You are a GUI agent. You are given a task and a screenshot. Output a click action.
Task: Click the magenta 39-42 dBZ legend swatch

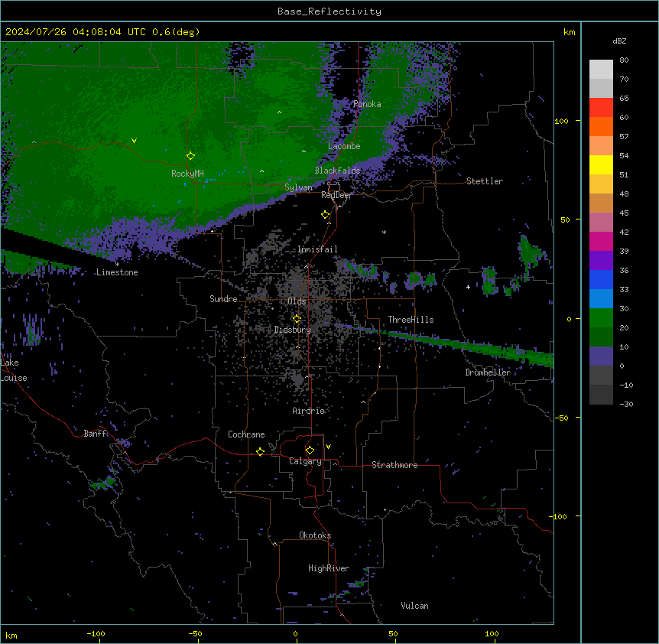pyautogui.click(x=601, y=241)
